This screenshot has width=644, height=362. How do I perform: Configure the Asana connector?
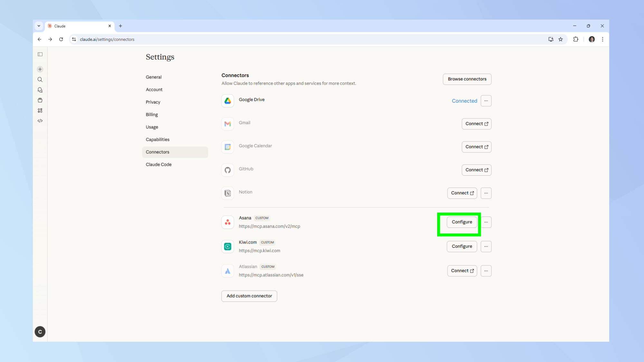(462, 222)
